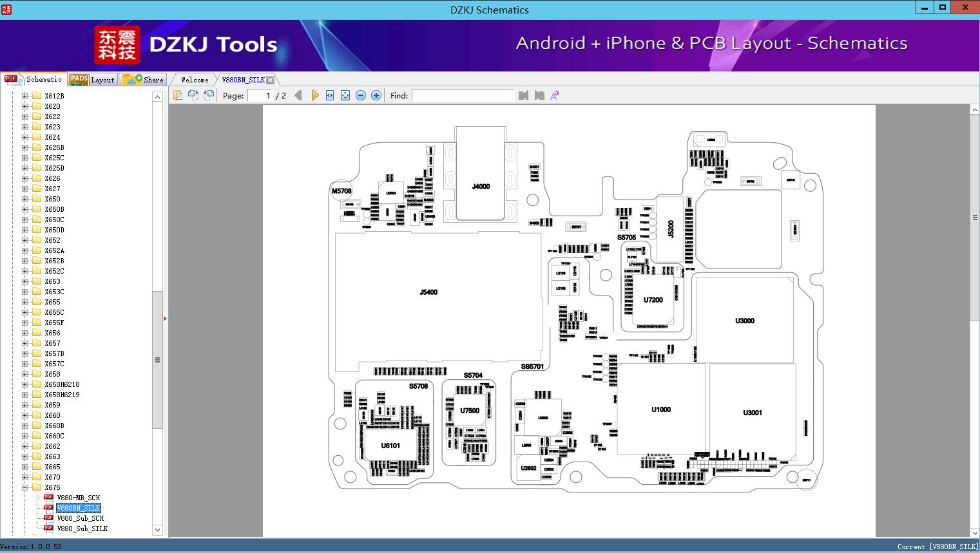Viewport: 980px width, 553px height.
Task: Click the page number input field
Action: pos(260,95)
